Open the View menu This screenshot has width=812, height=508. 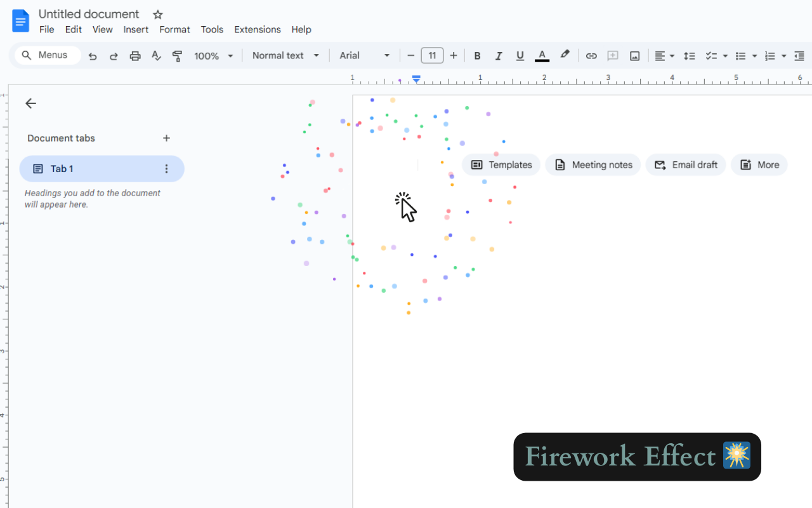tap(102, 29)
